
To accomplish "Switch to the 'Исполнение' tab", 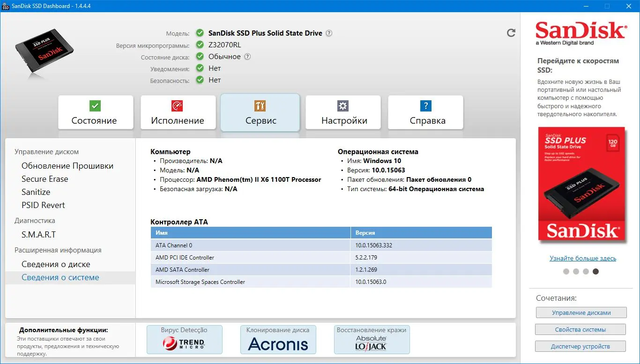I will coord(178,112).
